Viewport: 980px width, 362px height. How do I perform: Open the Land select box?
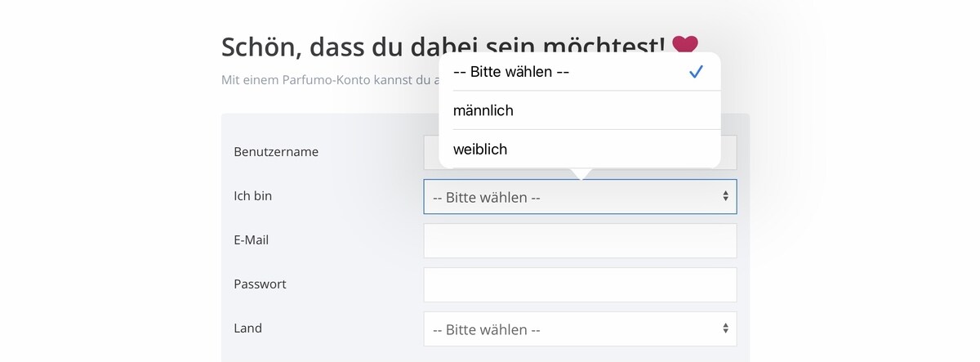(580, 328)
